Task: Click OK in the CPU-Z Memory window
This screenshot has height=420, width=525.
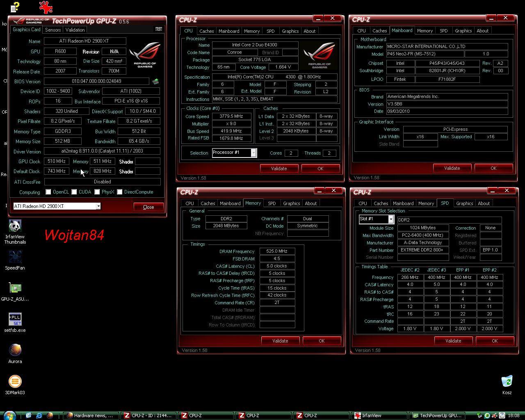Action: coord(322,341)
